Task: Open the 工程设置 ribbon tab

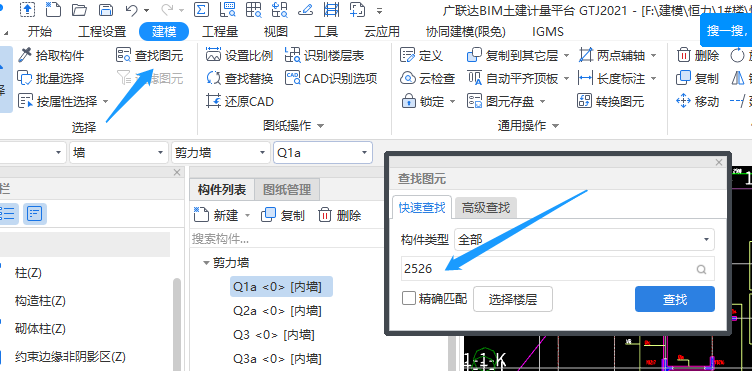Action: click(102, 32)
